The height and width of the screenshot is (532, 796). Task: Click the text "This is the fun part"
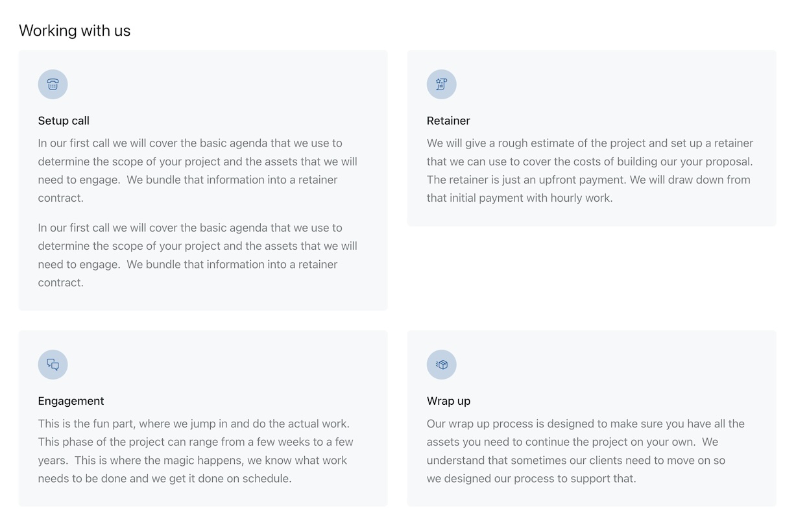click(87, 424)
